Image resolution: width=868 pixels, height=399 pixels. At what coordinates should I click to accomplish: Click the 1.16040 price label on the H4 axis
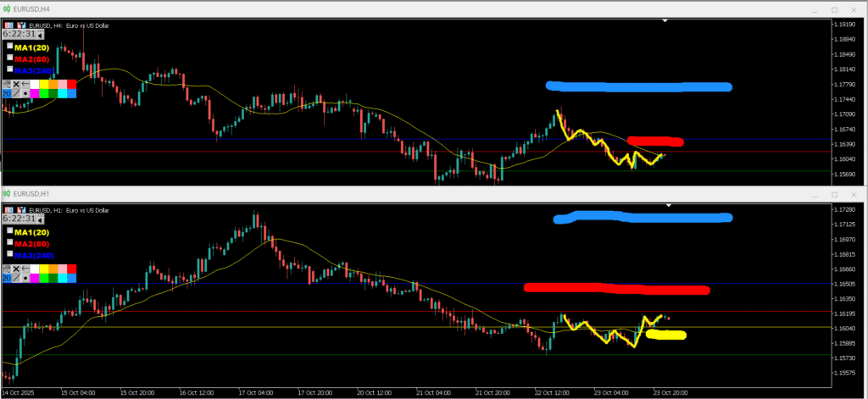(x=847, y=158)
